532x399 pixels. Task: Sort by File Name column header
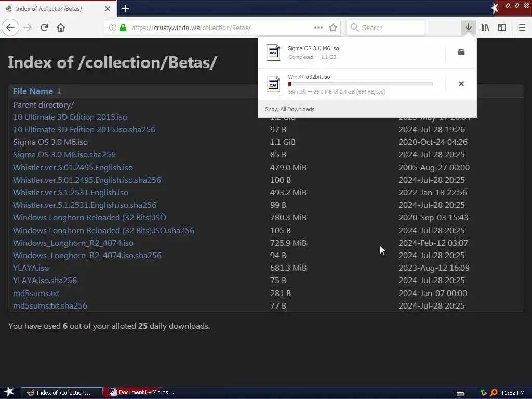[x=33, y=91]
